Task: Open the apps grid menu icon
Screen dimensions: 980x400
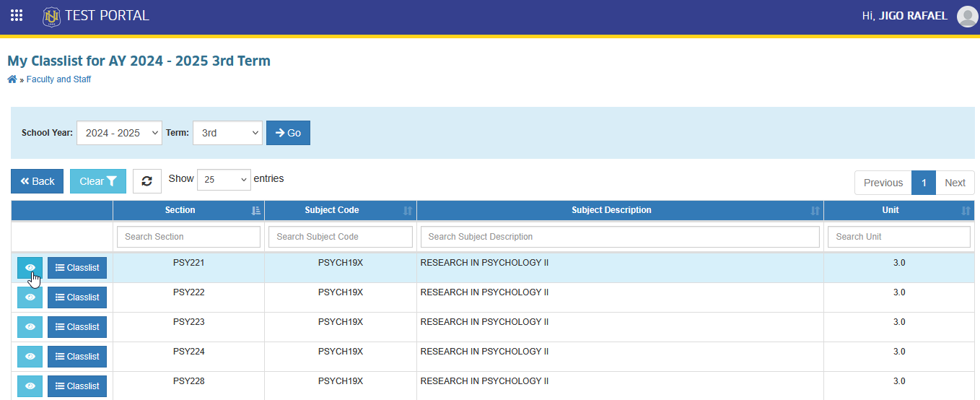Action: (x=17, y=15)
